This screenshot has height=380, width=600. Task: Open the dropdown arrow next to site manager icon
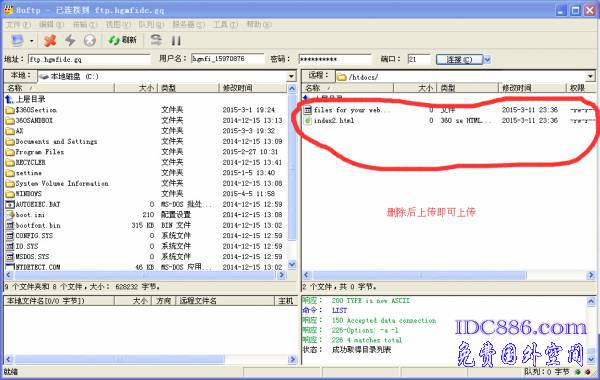32,41
